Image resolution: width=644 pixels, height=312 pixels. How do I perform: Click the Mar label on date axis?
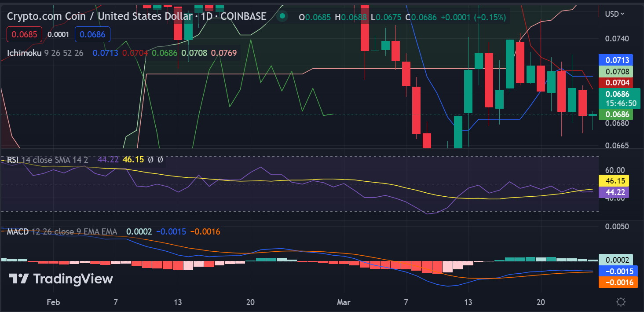pyautogui.click(x=343, y=302)
